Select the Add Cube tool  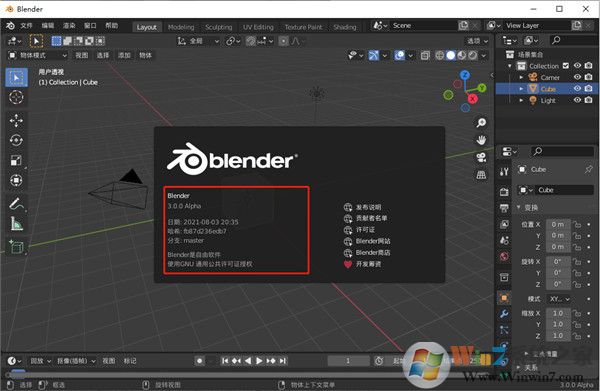16,247
